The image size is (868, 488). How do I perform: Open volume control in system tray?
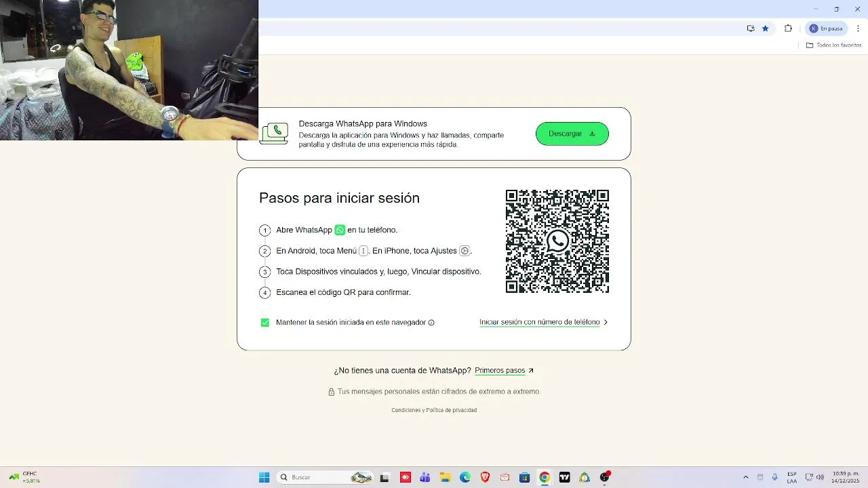coord(820,477)
